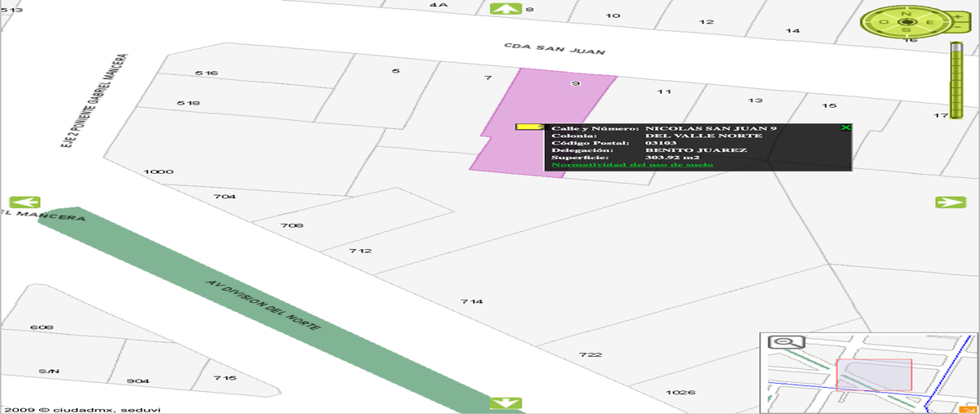Select parcel 14

792,31
